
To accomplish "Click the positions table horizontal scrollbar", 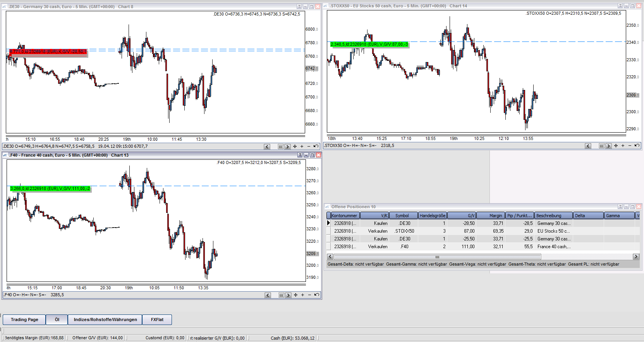I will point(437,257).
